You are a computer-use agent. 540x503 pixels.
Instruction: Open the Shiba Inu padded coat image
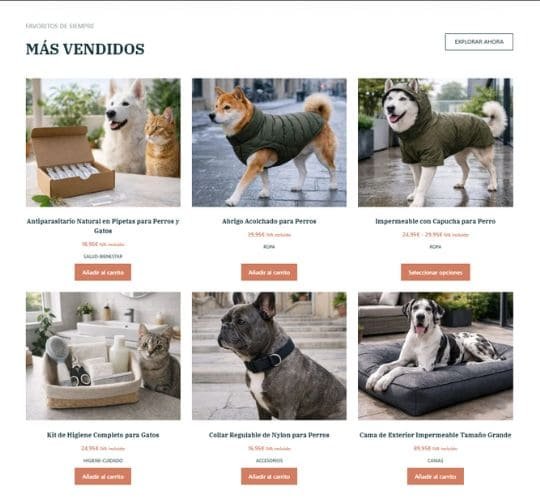pos(269,143)
